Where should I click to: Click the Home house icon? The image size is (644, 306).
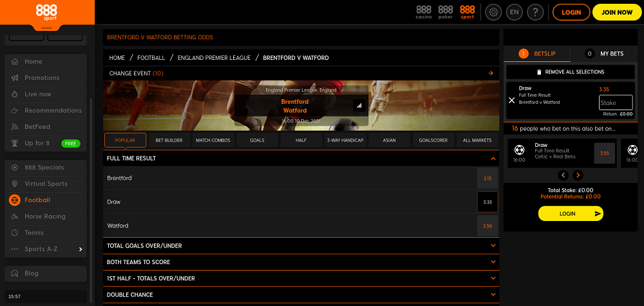click(15, 62)
